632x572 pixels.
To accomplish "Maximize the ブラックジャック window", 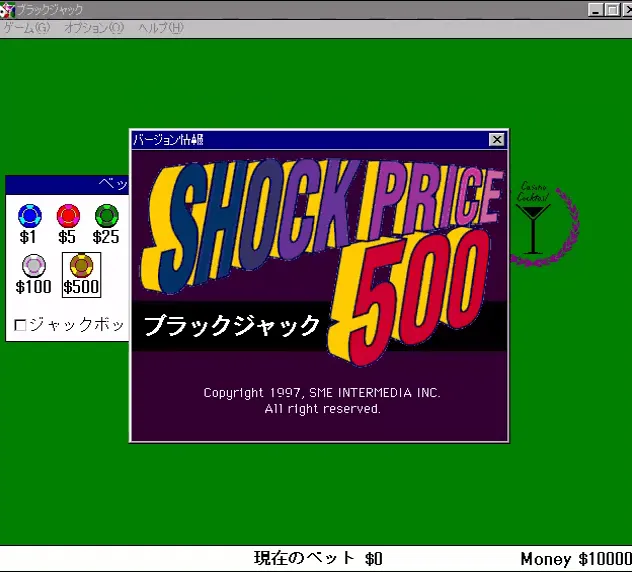I will pos(612,10).
